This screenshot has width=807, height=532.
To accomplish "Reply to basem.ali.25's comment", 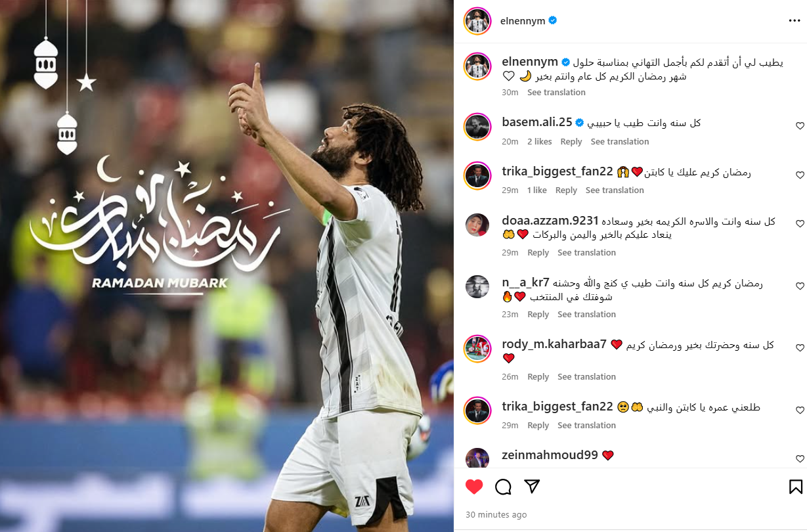I will [x=571, y=142].
